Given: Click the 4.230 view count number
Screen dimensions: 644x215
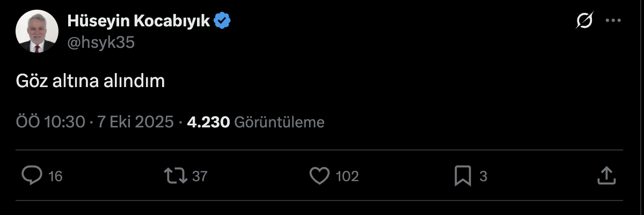Looking at the screenshot, I should [208, 123].
